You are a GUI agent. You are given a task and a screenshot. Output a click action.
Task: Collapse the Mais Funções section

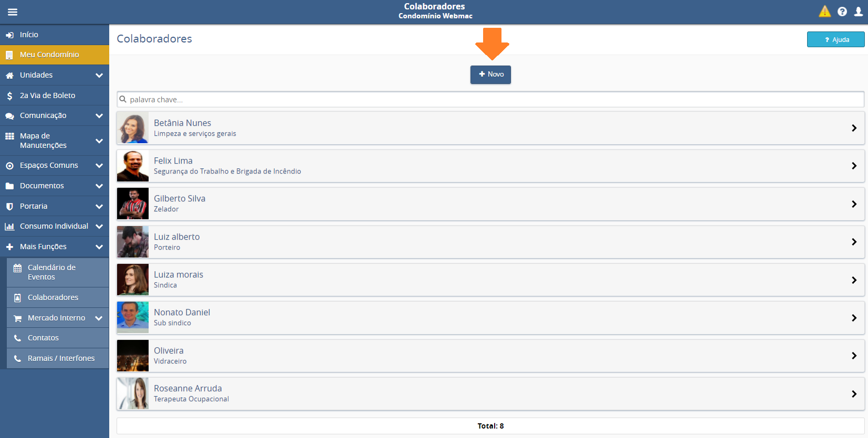[x=99, y=247]
